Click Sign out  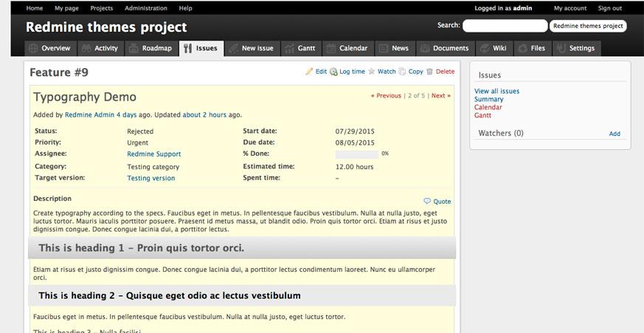(x=610, y=8)
